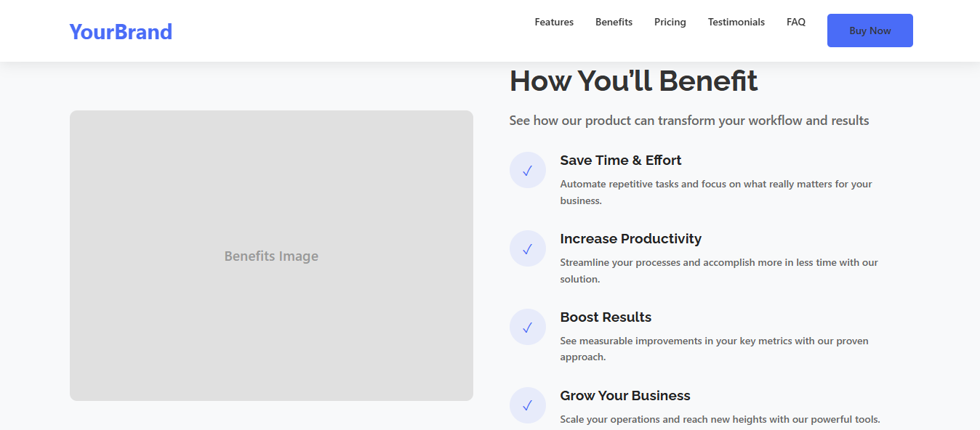Click the checkmark icon beside Save Time & Effort
This screenshot has width=980, height=430.
coord(527,170)
